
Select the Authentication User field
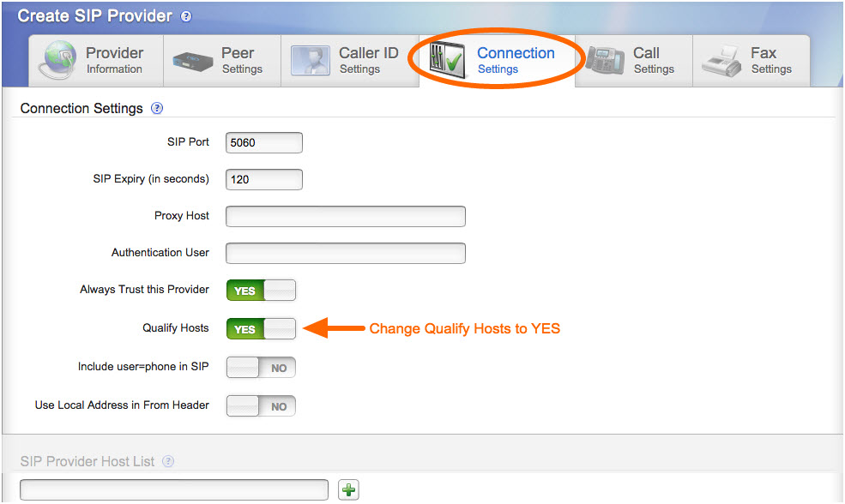point(345,253)
